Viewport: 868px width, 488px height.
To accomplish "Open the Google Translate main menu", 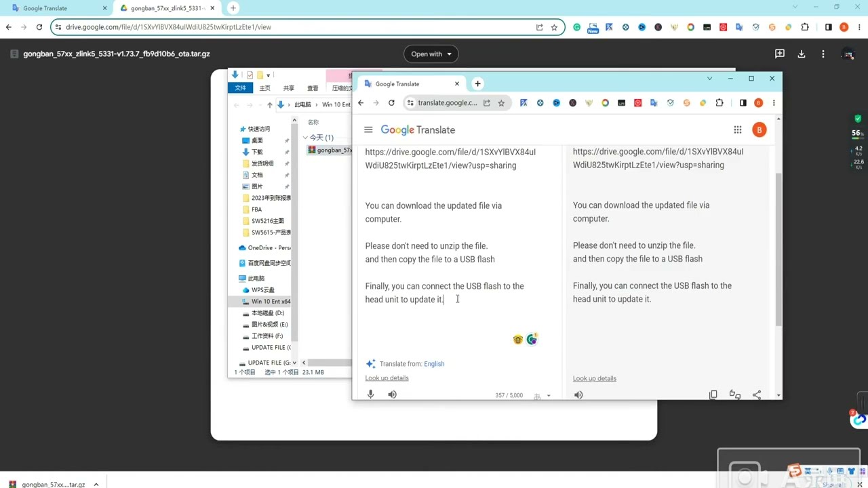I will click(368, 129).
